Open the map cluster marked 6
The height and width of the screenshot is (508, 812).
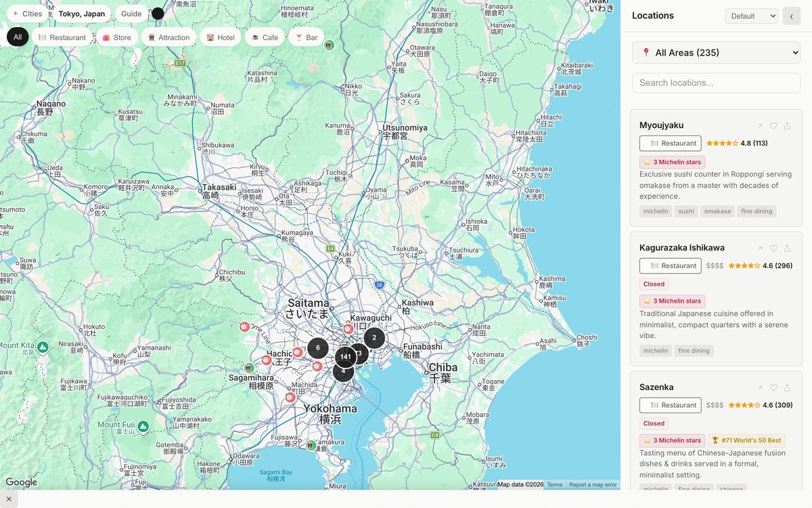click(318, 348)
